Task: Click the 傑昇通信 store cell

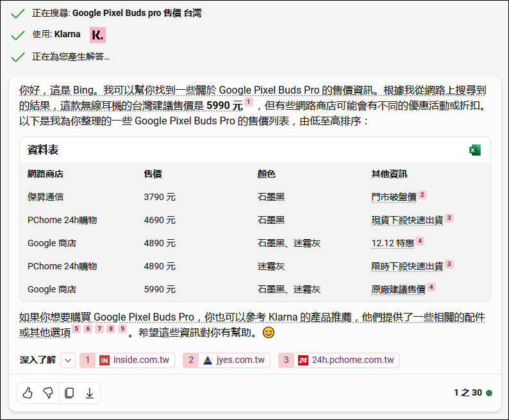Action: [46, 197]
